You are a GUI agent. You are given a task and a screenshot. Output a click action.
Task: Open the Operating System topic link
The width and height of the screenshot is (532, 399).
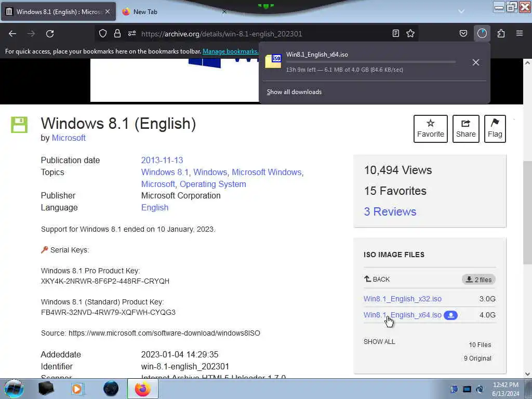(x=212, y=184)
